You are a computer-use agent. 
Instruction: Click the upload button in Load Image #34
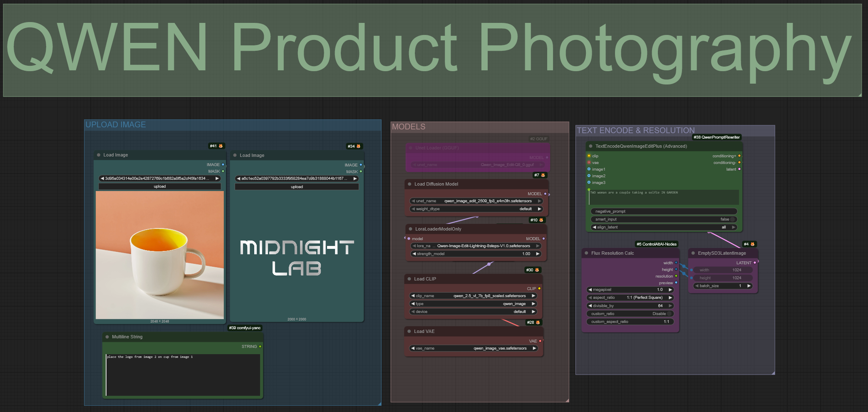(297, 187)
